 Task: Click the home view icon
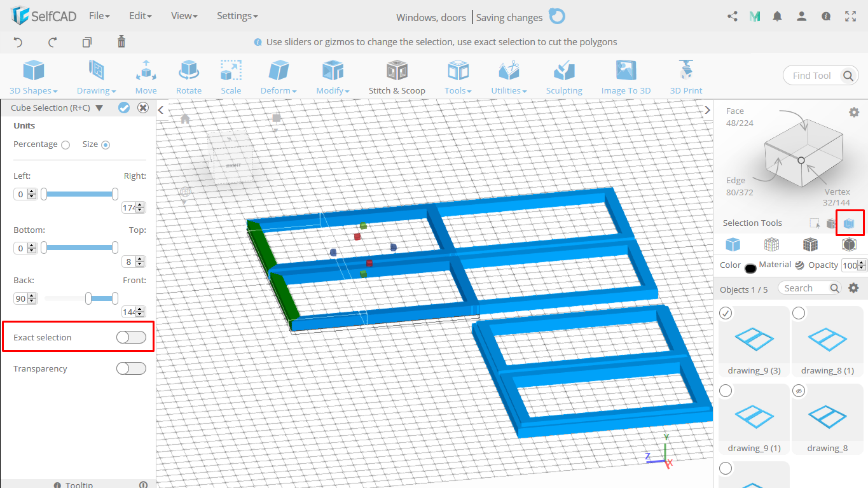[185, 119]
